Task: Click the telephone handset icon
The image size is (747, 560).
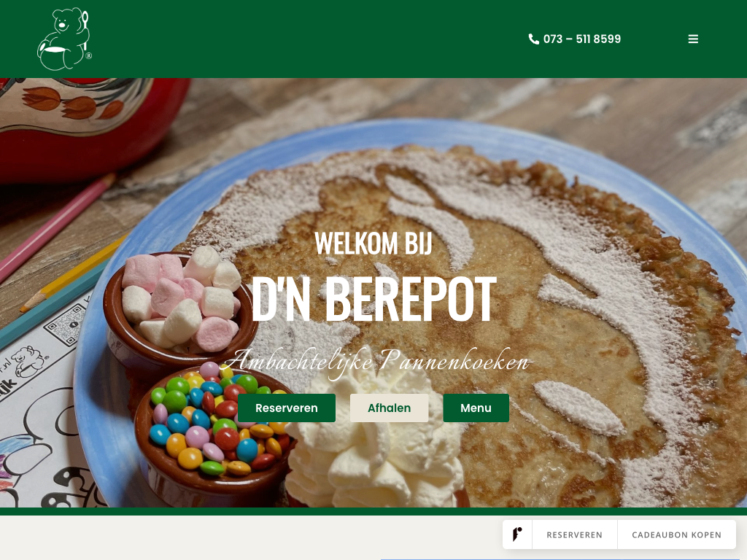Action: [x=534, y=39]
